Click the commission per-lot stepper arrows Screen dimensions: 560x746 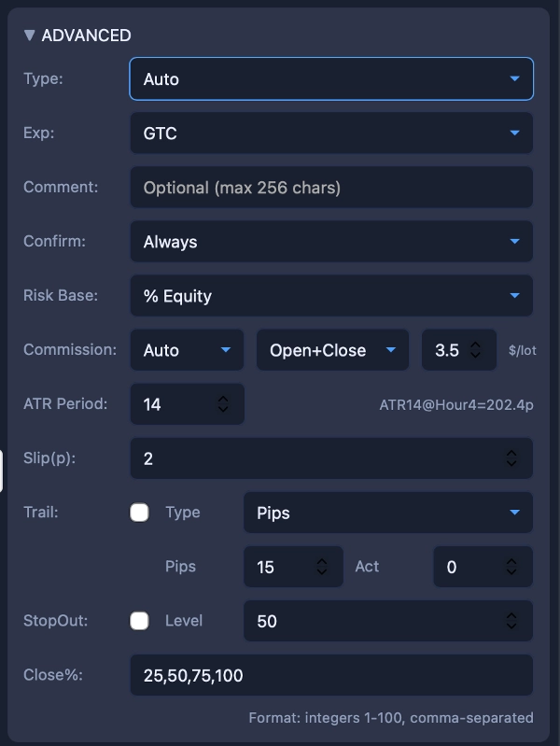(475, 350)
